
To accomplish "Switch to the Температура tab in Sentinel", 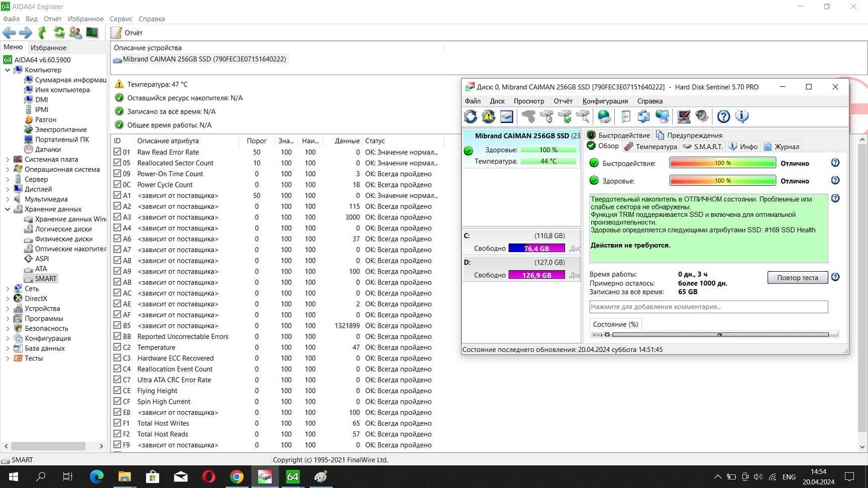I will 651,147.
